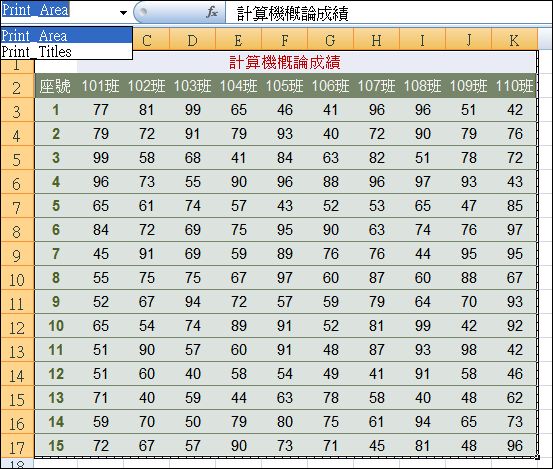Select row 2 header
The width and height of the screenshot is (553, 469).
click(x=17, y=86)
